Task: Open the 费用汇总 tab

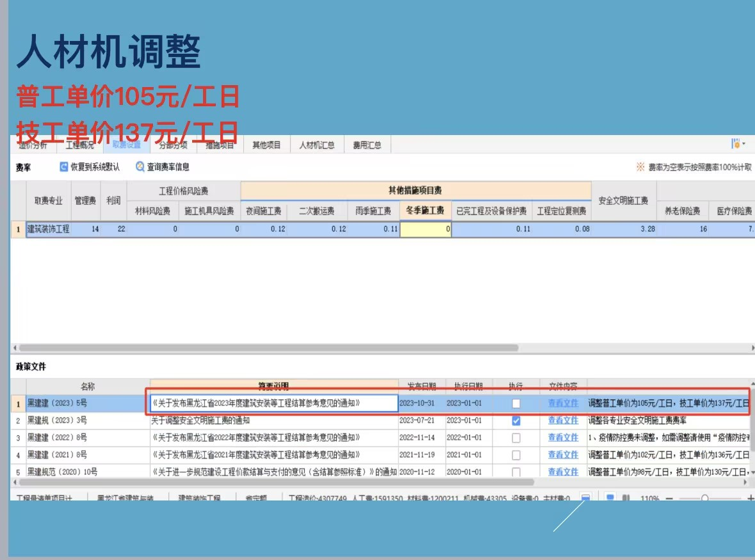Action: pyautogui.click(x=367, y=145)
